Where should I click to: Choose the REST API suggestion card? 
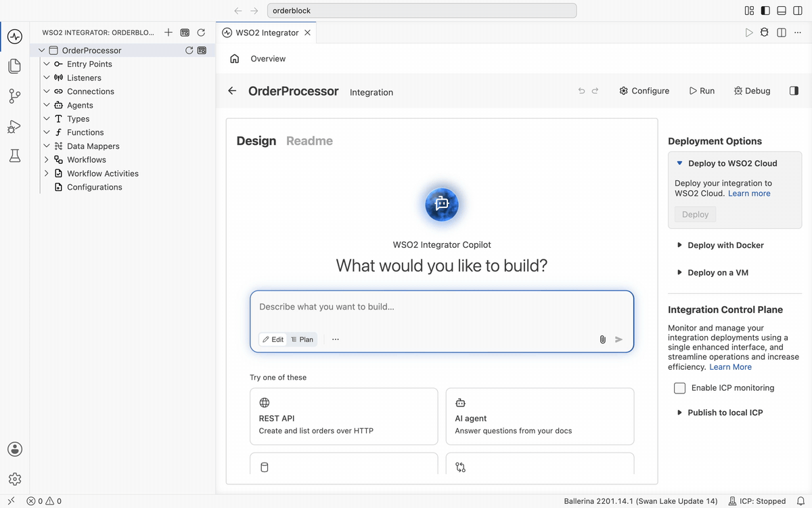click(x=344, y=416)
